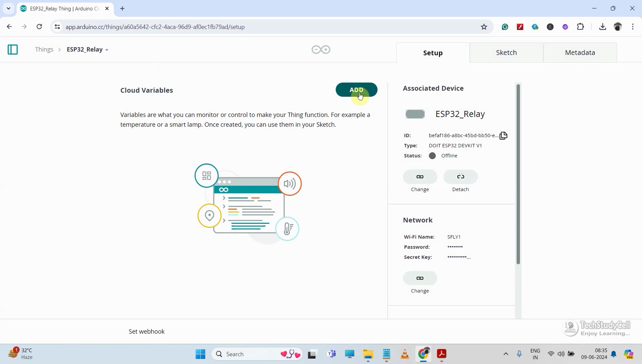
Task: Click the side panel vertical scrollbar
Action: (518, 174)
